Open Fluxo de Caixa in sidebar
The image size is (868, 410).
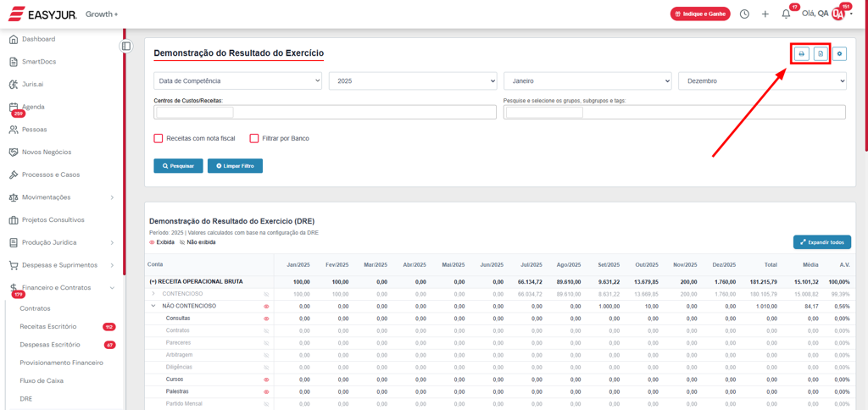pyautogui.click(x=42, y=380)
